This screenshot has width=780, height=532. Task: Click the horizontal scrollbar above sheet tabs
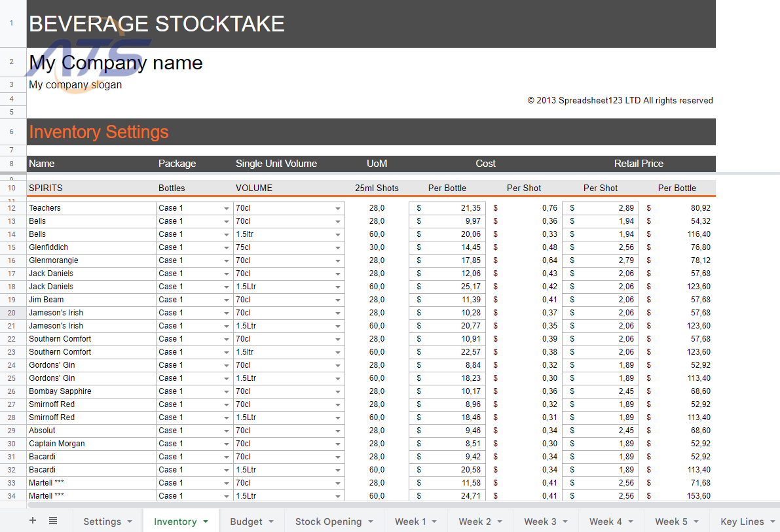(x=393, y=505)
